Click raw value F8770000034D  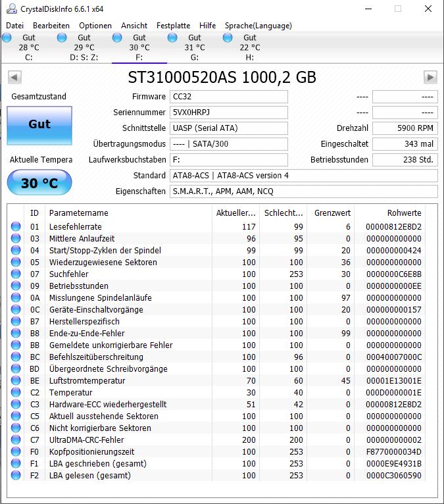tap(394, 451)
